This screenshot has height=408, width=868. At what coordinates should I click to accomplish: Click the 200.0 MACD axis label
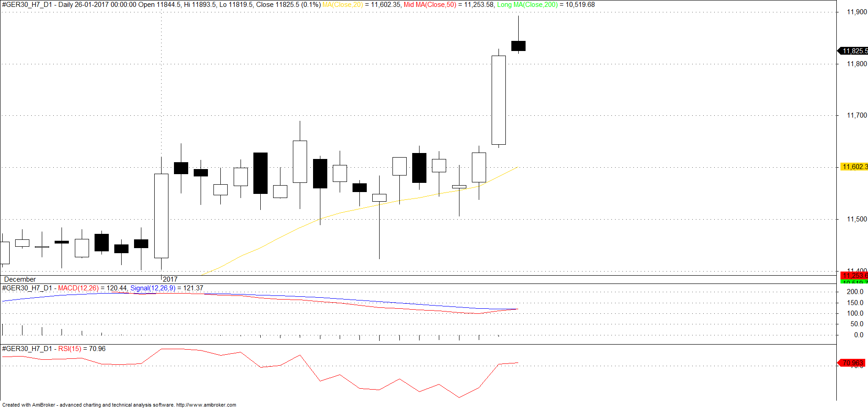pos(855,292)
